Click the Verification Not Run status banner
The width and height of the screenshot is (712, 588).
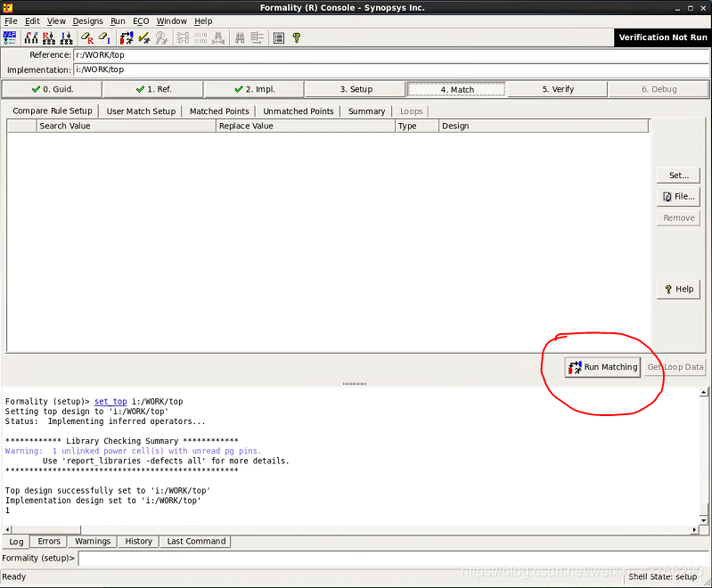click(662, 37)
